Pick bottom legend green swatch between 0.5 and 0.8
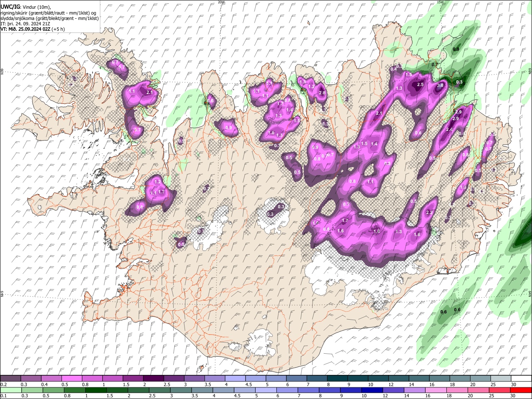Screen dimensions: 532x399 tap(54, 390)
